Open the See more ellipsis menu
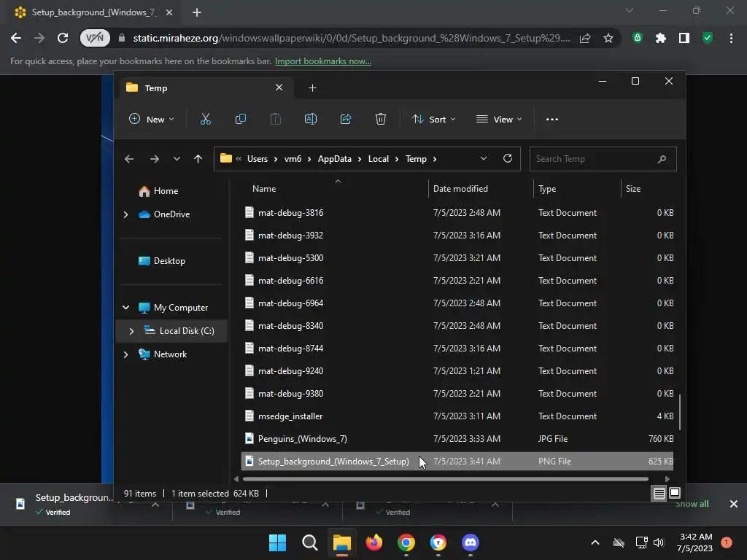 pos(552,120)
